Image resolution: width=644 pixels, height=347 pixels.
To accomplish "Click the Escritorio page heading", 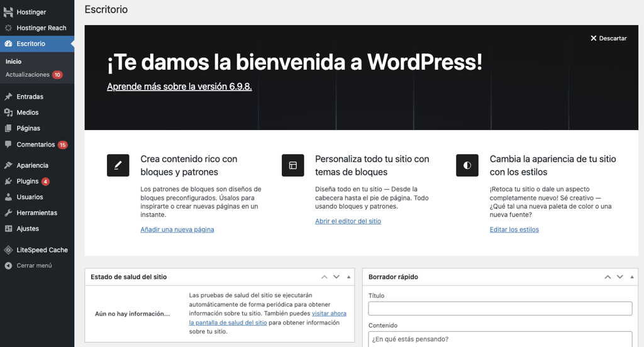I will click(x=106, y=9).
